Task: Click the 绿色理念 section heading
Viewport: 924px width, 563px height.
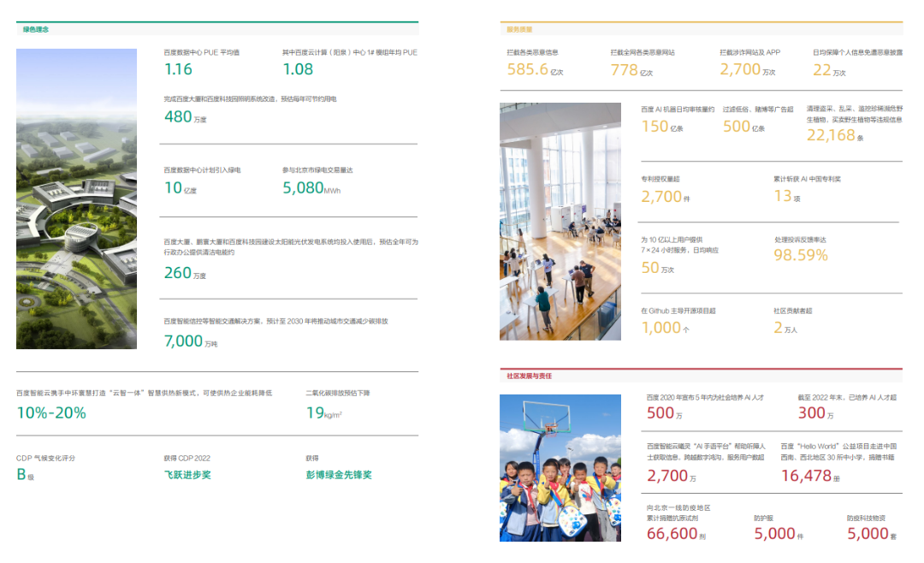Action: [36, 29]
